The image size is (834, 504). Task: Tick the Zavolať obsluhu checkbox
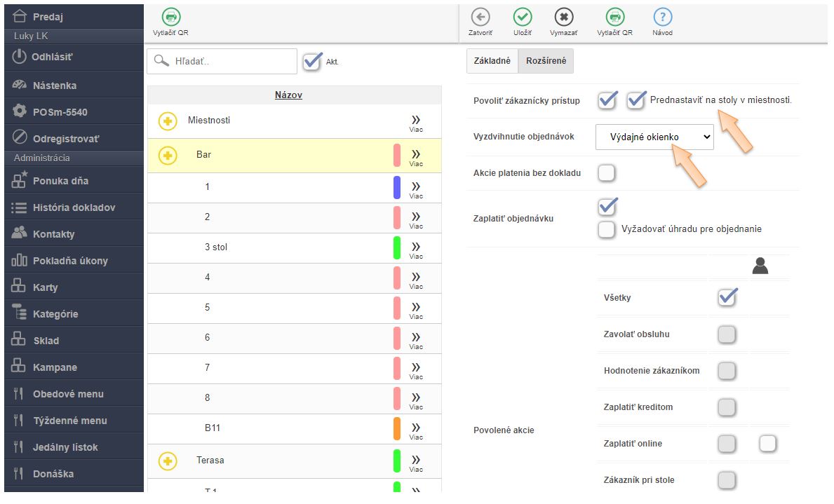[x=727, y=334]
